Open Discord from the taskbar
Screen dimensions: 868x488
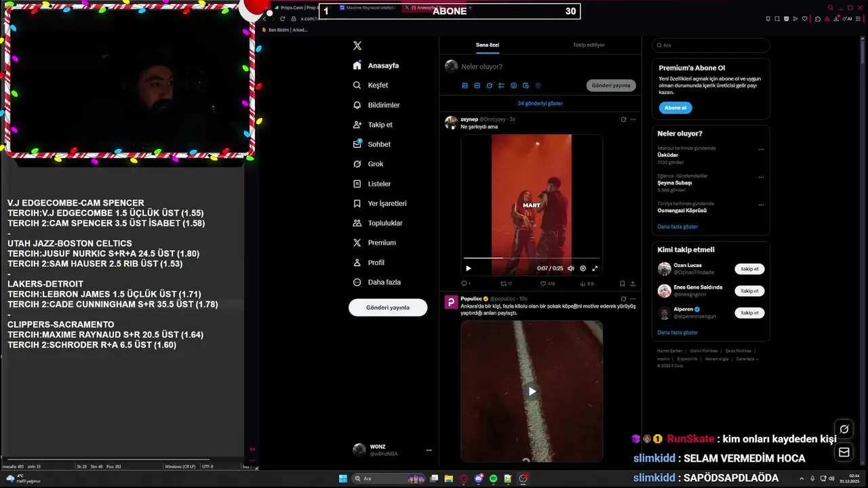[479, 479]
